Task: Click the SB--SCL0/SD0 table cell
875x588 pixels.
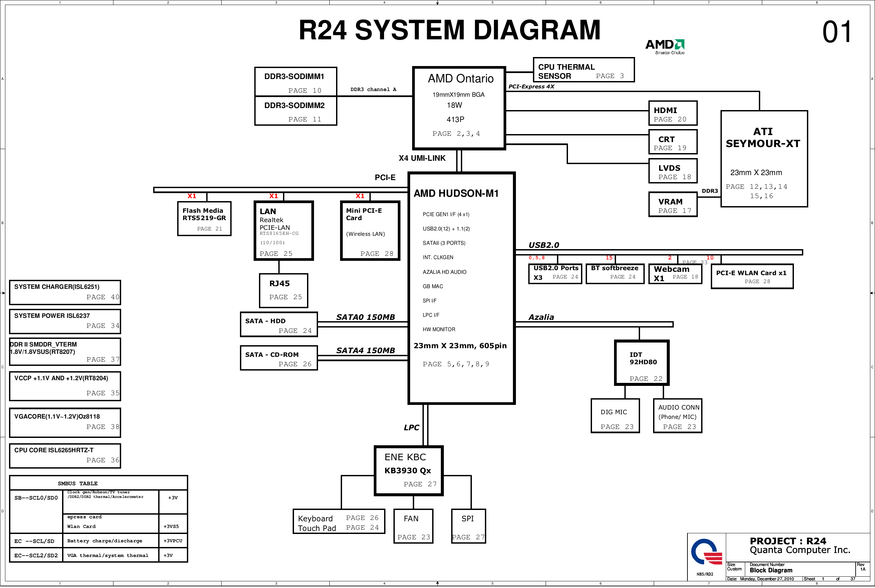Action: [36, 512]
